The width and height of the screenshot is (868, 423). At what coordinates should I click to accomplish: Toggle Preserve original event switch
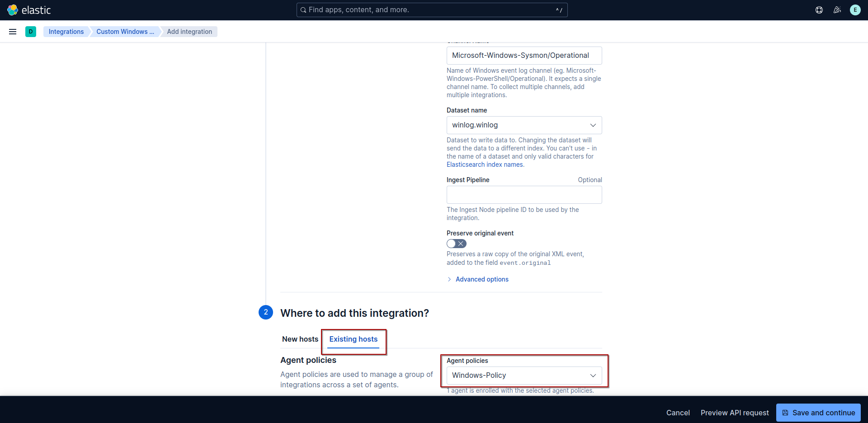click(457, 244)
